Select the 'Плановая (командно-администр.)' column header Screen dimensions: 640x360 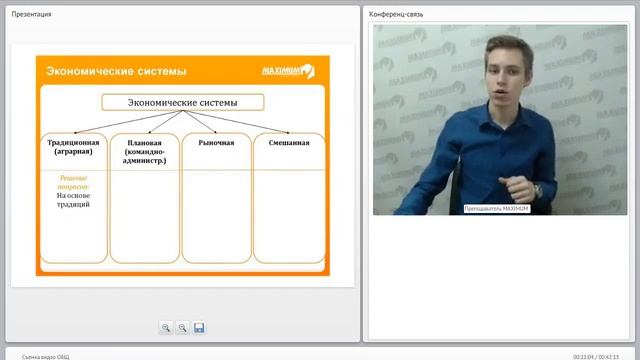144,151
